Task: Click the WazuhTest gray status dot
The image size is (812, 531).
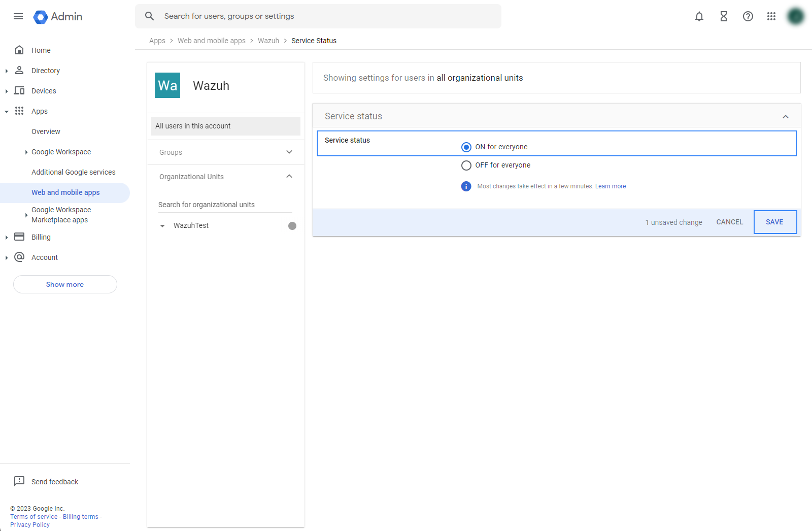Action: point(292,226)
